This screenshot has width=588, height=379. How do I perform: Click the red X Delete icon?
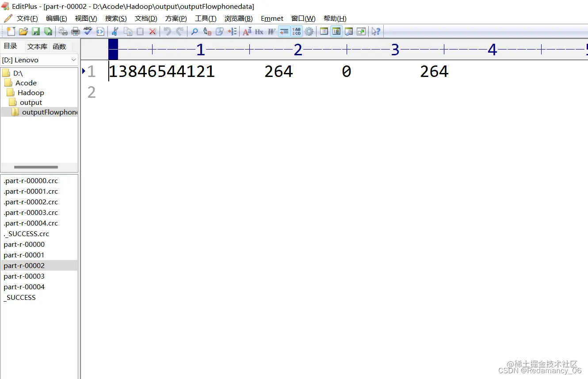point(153,31)
